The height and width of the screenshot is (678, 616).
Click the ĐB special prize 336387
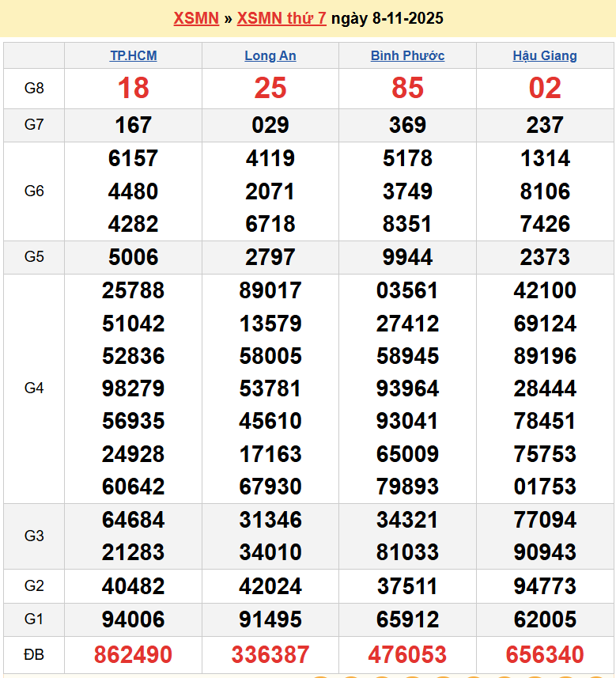pyautogui.click(x=270, y=654)
